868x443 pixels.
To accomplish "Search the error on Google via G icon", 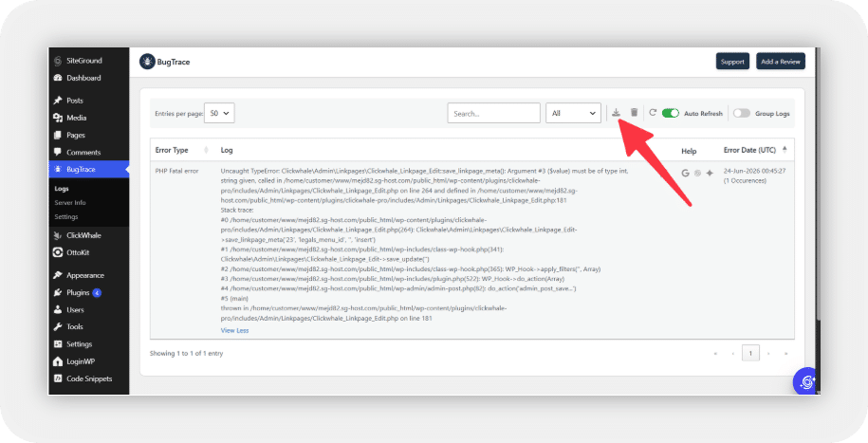I will click(685, 173).
